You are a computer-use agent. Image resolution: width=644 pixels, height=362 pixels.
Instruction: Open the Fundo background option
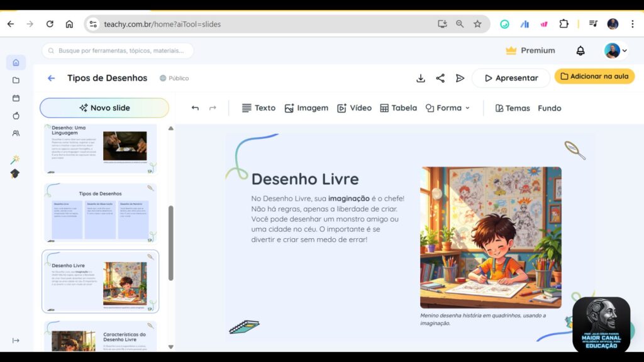[549, 107]
